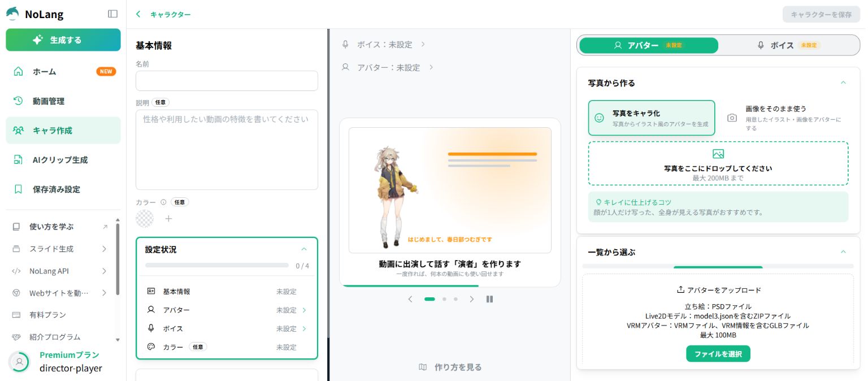Click the NoLang logo icon
This screenshot has height=381, width=868.
(12, 14)
